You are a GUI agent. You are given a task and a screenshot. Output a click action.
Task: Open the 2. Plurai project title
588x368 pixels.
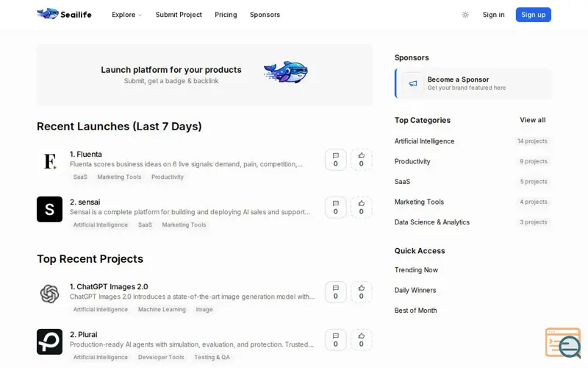[x=83, y=335]
